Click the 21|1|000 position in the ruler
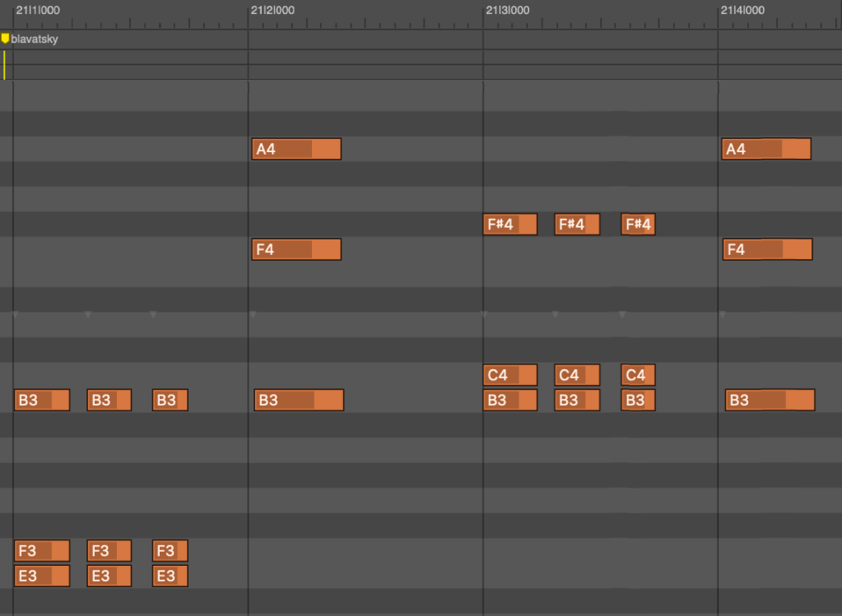Image resolution: width=842 pixels, height=616 pixels. pyautogui.click(x=37, y=11)
